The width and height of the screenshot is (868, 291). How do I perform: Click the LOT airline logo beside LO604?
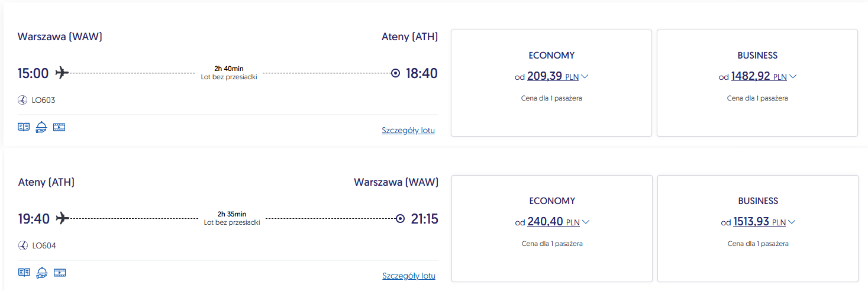pos(24,245)
